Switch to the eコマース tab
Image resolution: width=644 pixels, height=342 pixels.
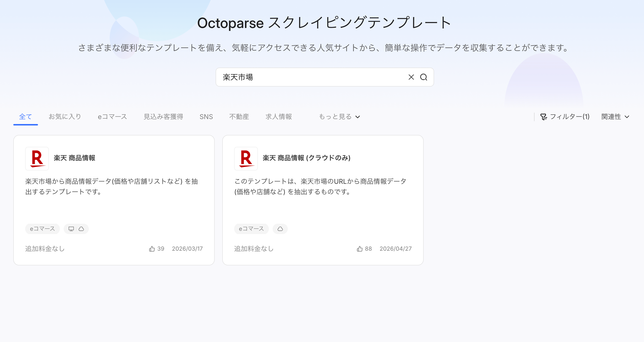112,117
